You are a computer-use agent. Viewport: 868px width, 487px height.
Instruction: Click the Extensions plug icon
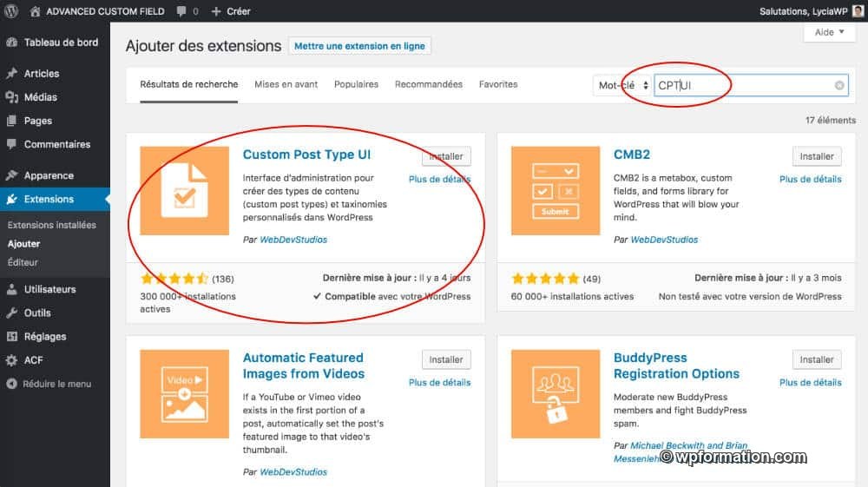point(11,199)
